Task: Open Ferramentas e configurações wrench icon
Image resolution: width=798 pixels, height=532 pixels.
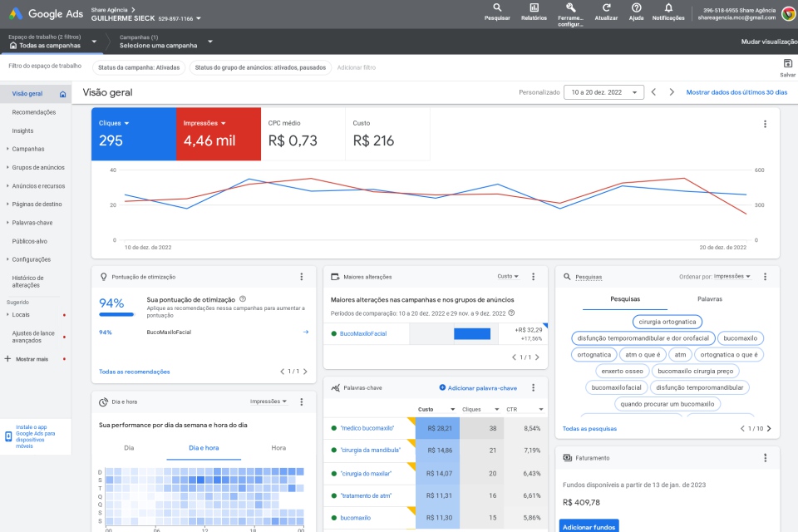Action: (570, 14)
